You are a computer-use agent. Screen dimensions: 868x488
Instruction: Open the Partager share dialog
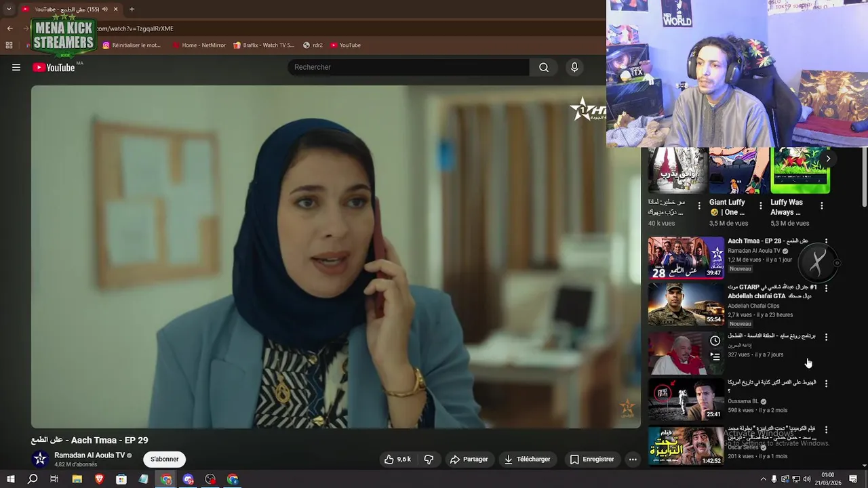pos(469,460)
